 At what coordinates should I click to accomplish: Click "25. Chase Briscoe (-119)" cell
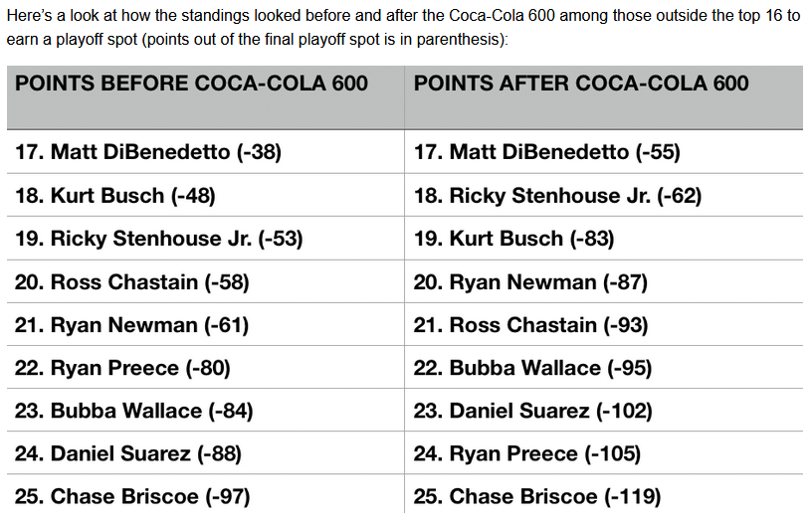pyautogui.click(x=537, y=496)
